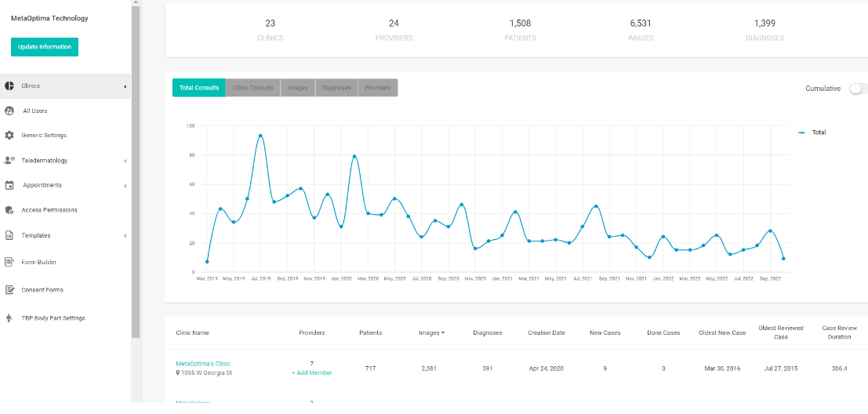Click the Form Builder icon

point(9,262)
